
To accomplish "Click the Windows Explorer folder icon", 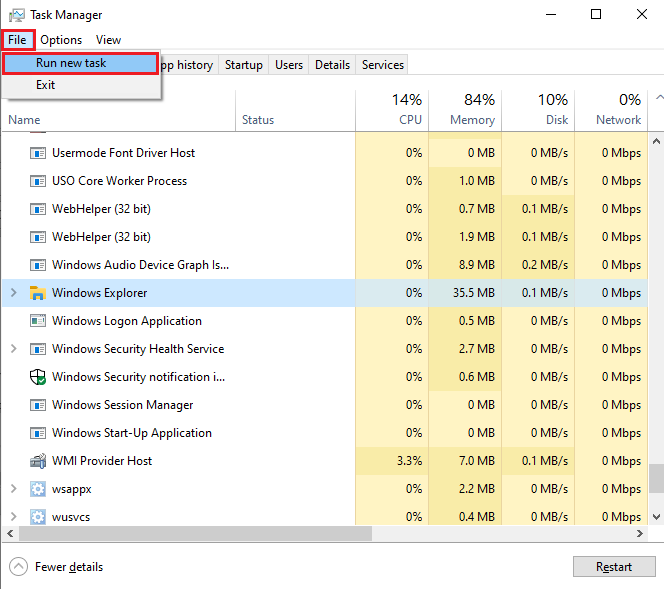I will pos(38,293).
